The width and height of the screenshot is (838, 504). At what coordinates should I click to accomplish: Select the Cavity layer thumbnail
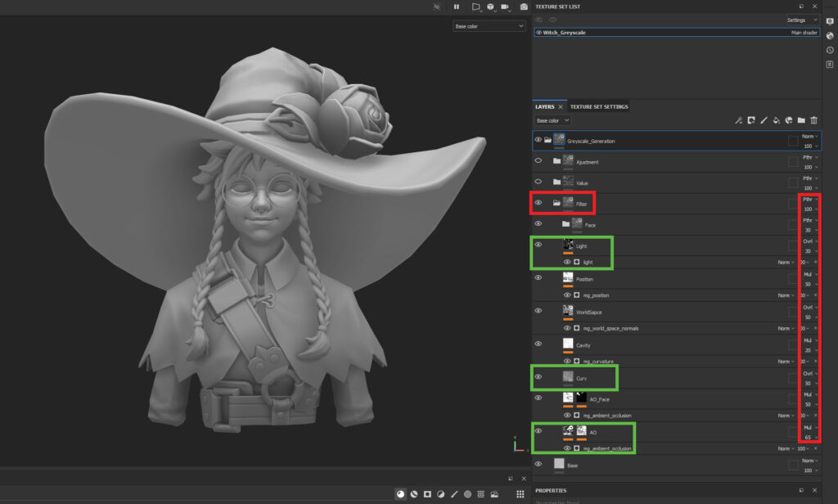tap(568, 344)
